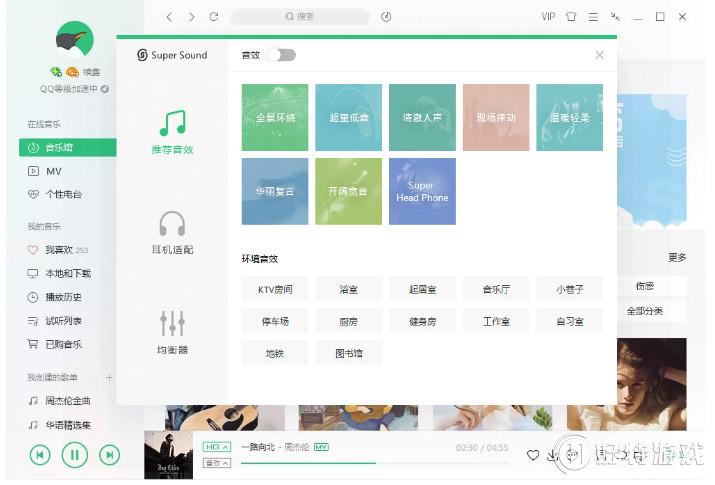
Task: Seek on the song progress bar
Action: (375, 463)
